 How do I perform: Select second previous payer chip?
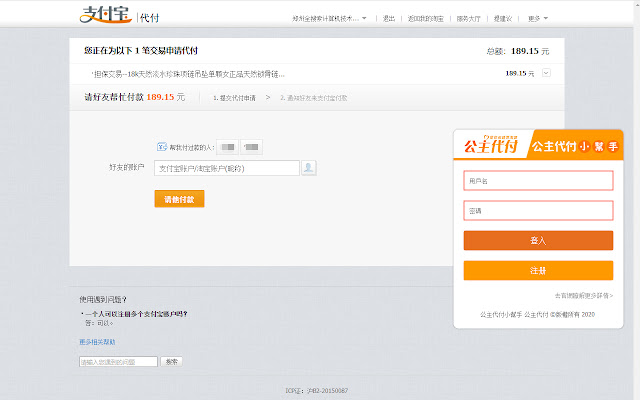[x=251, y=147]
